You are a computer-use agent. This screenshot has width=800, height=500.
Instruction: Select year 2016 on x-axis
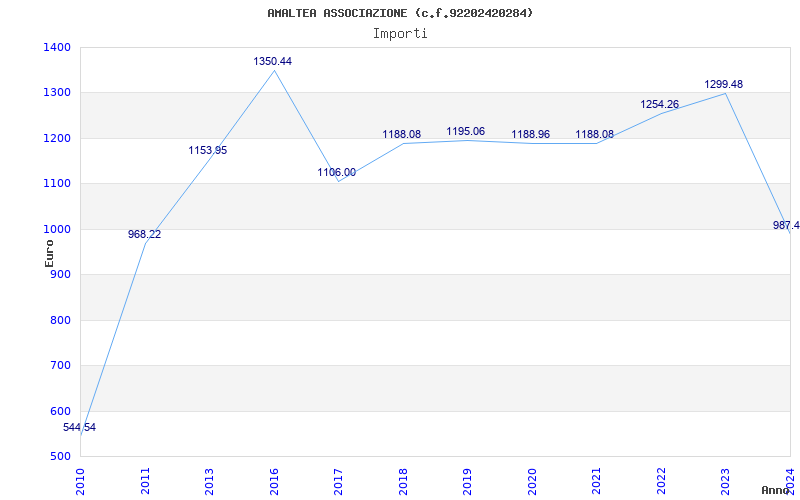[x=274, y=482]
